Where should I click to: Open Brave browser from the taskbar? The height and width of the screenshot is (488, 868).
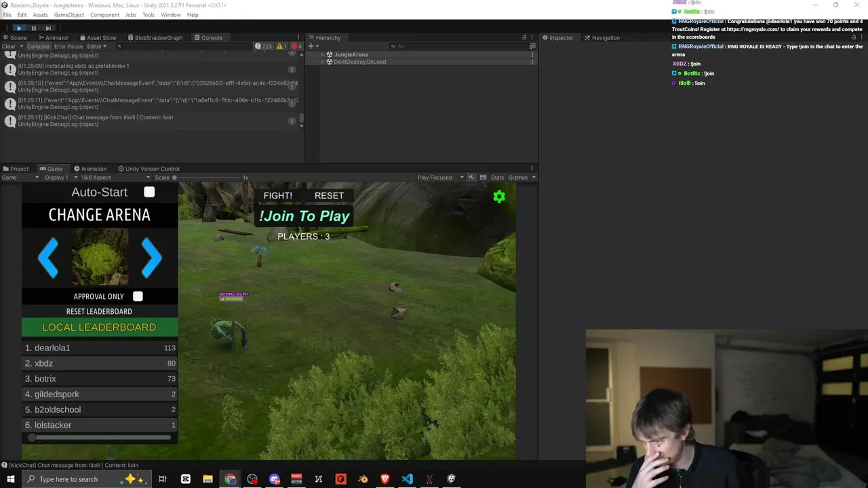[x=385, y=479]
